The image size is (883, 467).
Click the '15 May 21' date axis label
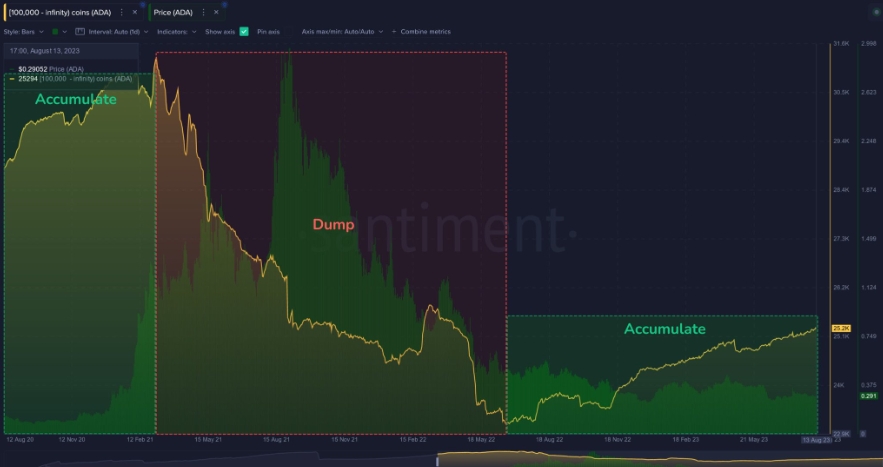pos(208,439)
